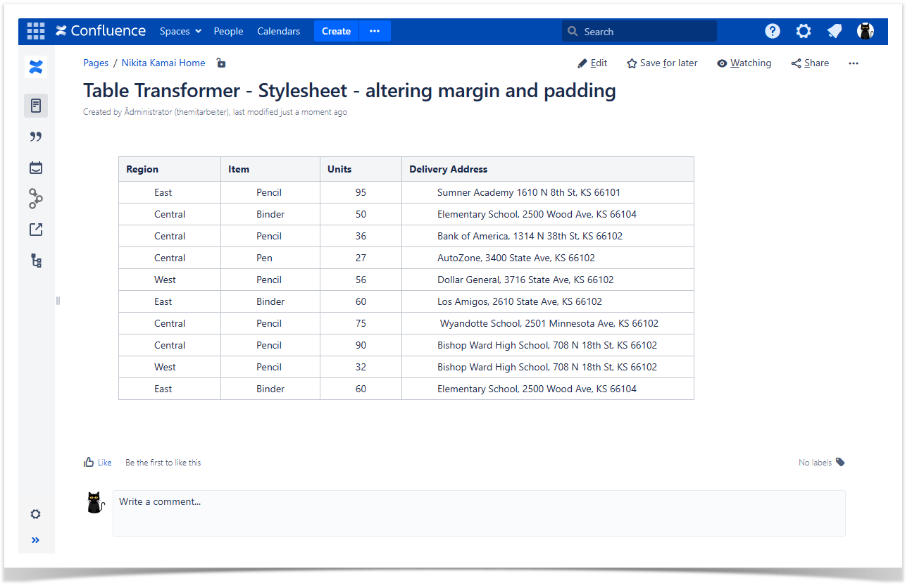Image resolution: width=912 pixels, height=588 pixels.
Task: Click the Write a comment field
Action: pos(479,513)
